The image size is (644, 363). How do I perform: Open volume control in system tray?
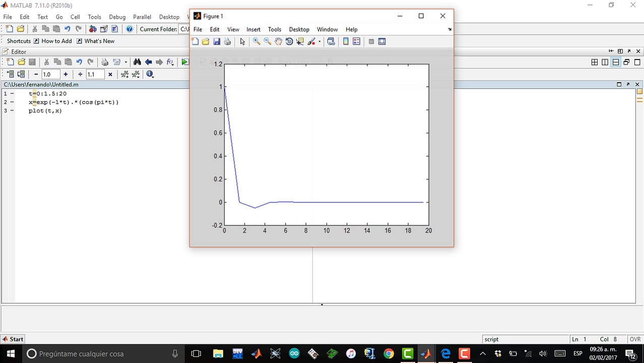543,354
